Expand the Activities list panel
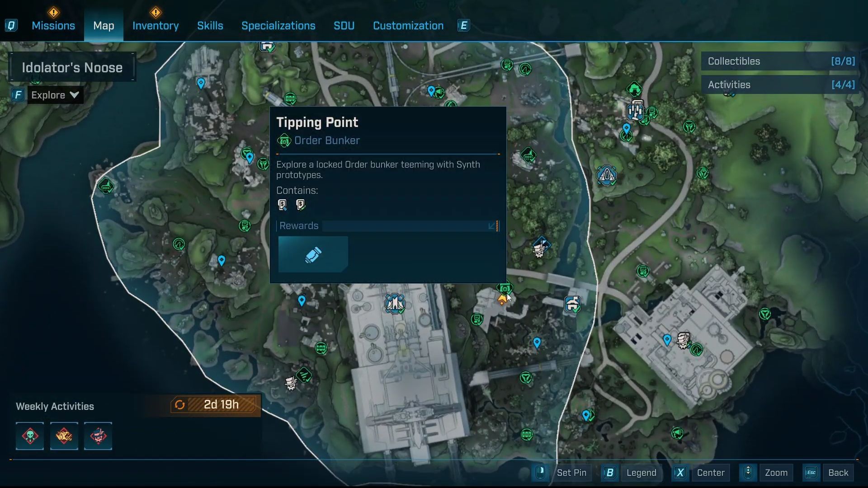The height and width of the screenshot is (488, 868). point(780,84)
